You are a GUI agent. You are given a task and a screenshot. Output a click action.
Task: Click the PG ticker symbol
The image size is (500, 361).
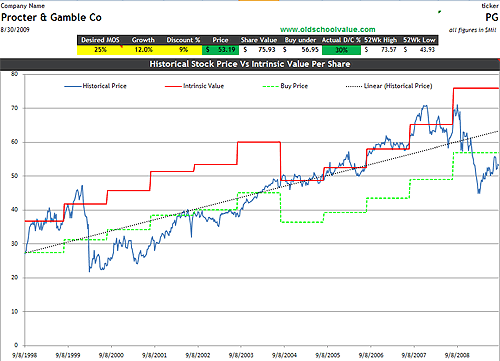click(x=492, y=17)
